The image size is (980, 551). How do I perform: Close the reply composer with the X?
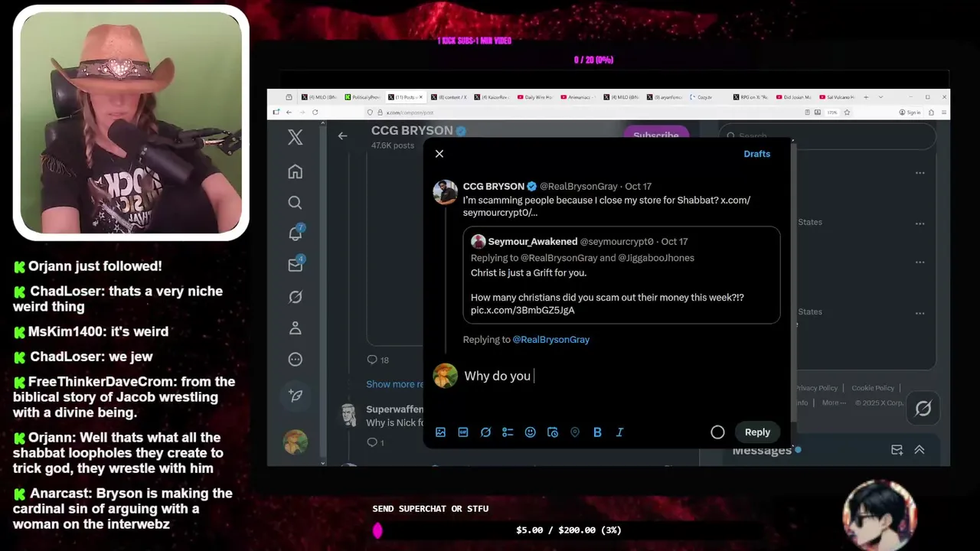(439, 154)
